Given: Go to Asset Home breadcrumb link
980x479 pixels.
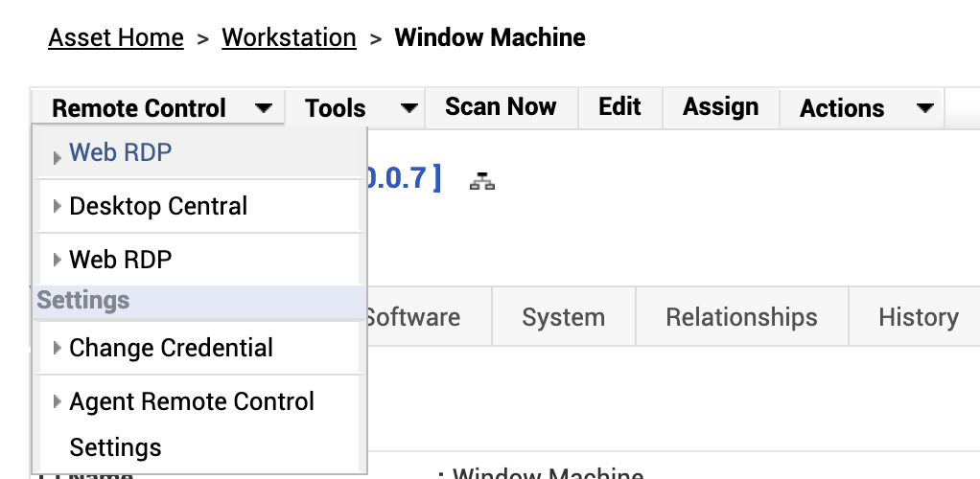Looking at the screenshot, I should (x=116, y=38).
